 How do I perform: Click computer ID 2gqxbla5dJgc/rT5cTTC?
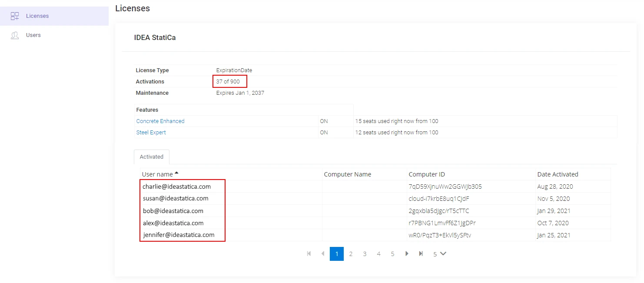click(439, 211)
